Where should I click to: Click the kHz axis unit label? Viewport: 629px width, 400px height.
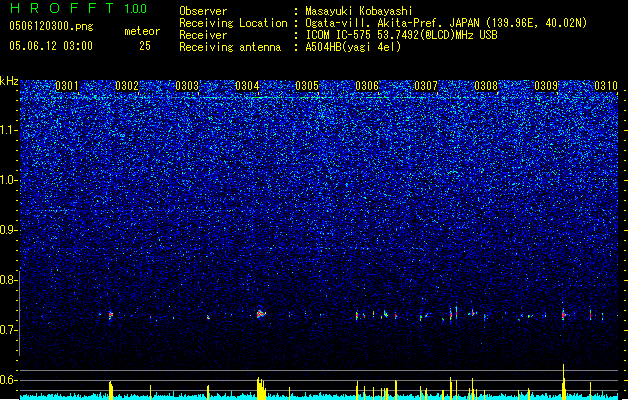coord(9,81)
